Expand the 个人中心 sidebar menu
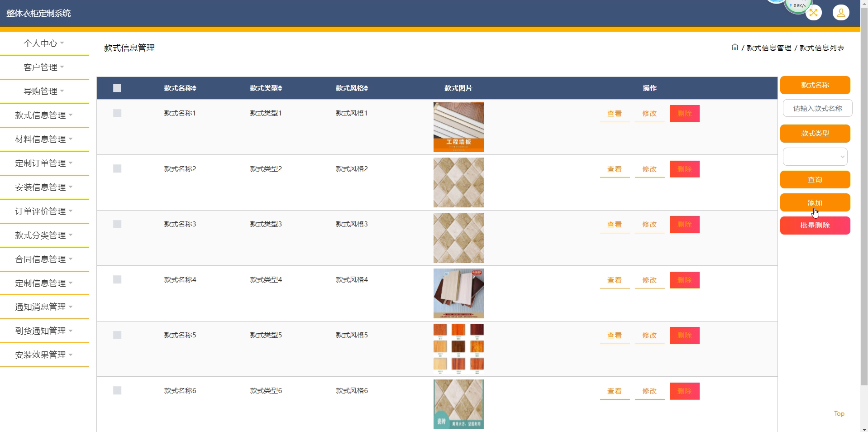Image resolution: width=868 pixels, height=432 pixels. 44,43
